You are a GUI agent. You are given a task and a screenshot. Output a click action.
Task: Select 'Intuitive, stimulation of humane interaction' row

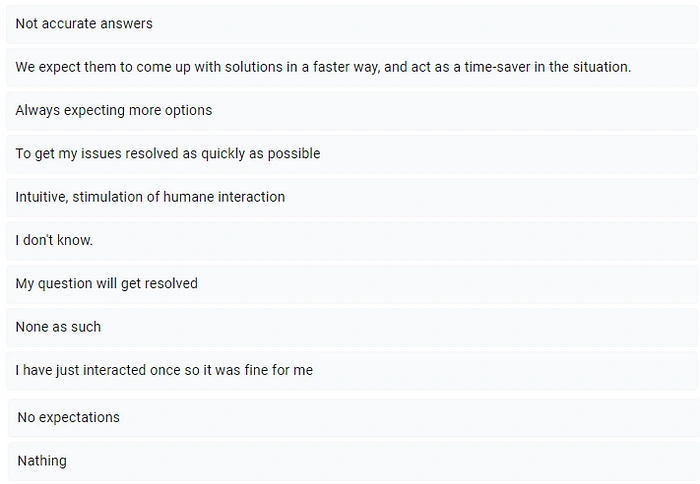pyautogui.click(x=352, y=197)
